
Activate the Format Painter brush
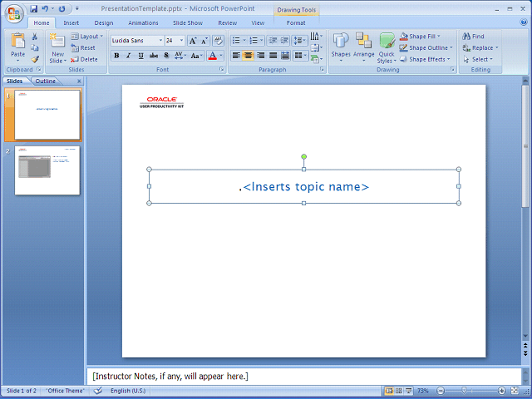coord(35,59)
